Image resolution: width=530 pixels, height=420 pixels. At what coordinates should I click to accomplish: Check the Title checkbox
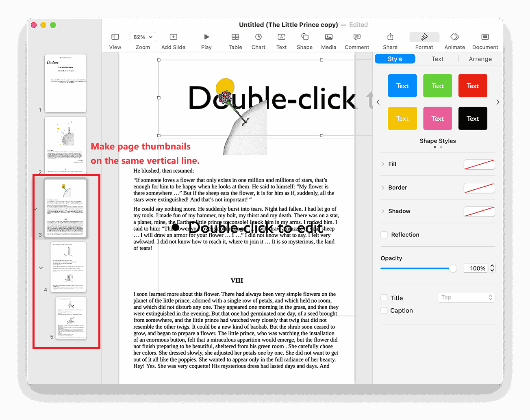384,298
